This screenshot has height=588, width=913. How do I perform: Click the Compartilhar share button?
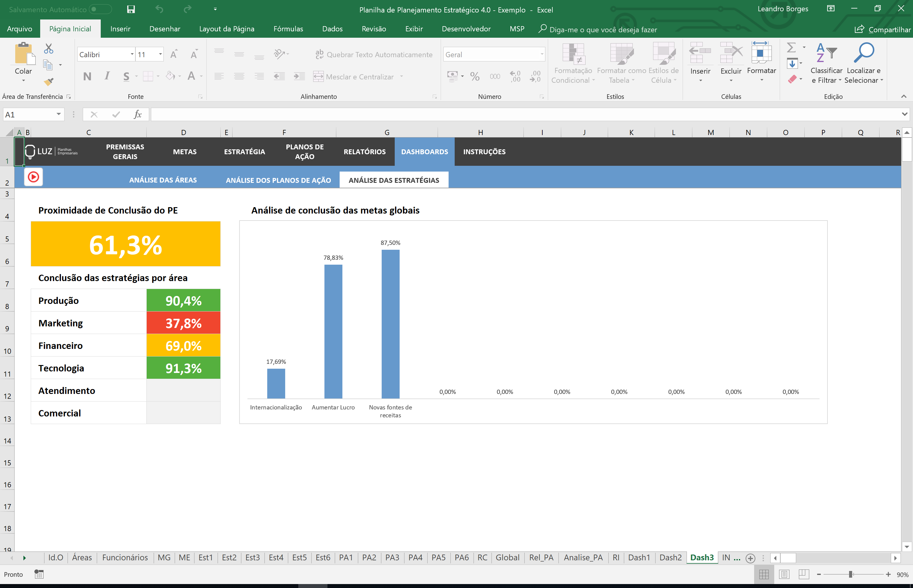point(883,30)
